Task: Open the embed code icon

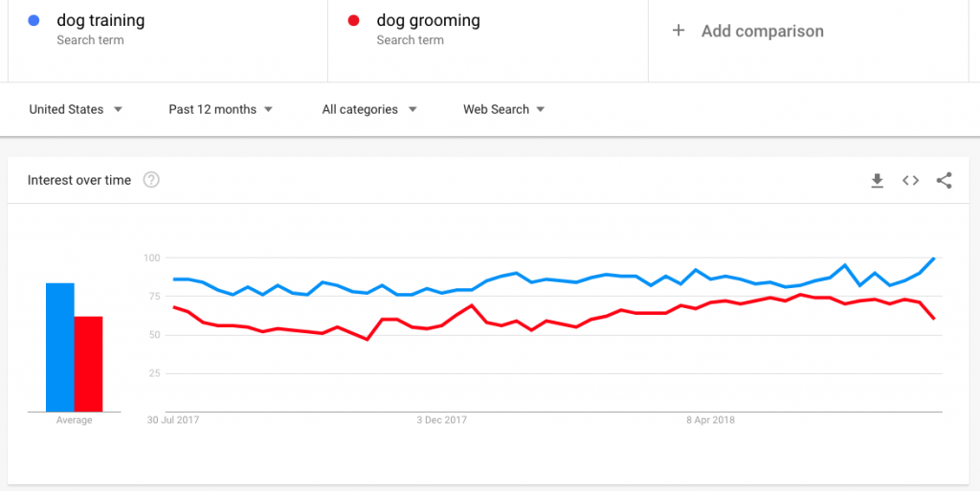Action: click(x=910, y=181)
